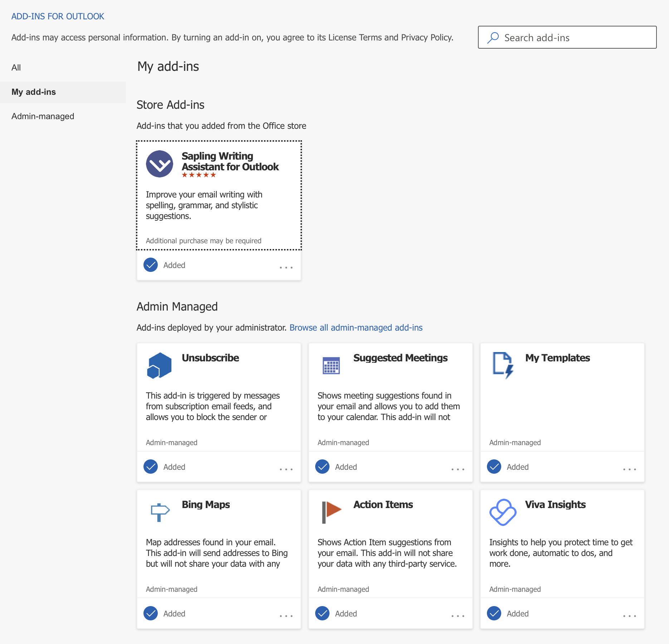Toggle the Added checkmark for Action Items

322,613
